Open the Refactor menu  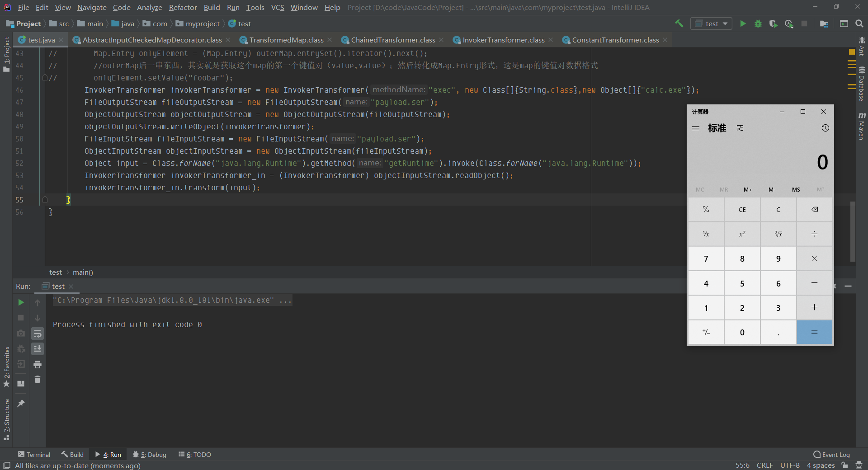pos(183,7)
